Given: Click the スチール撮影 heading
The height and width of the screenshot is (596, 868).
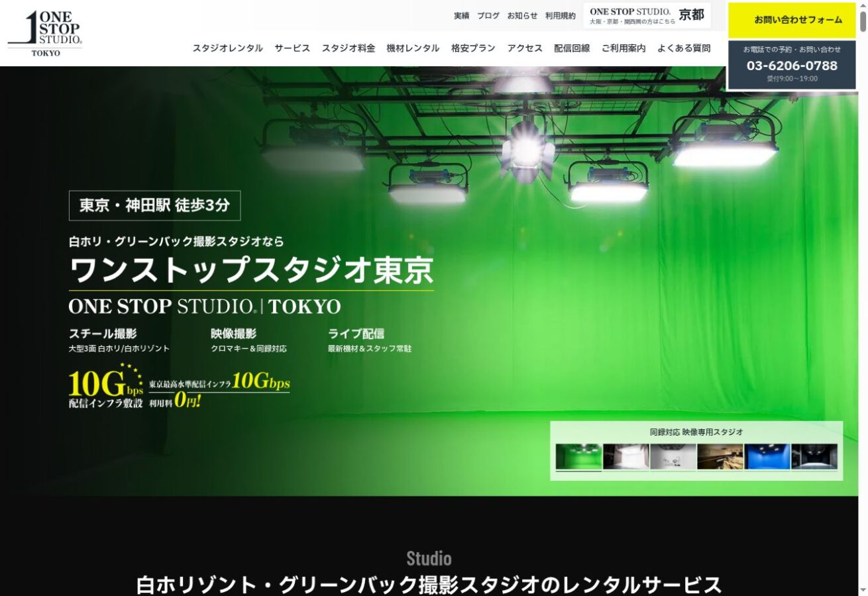Looking at the screenshot, I should click(x=103, y=334).
